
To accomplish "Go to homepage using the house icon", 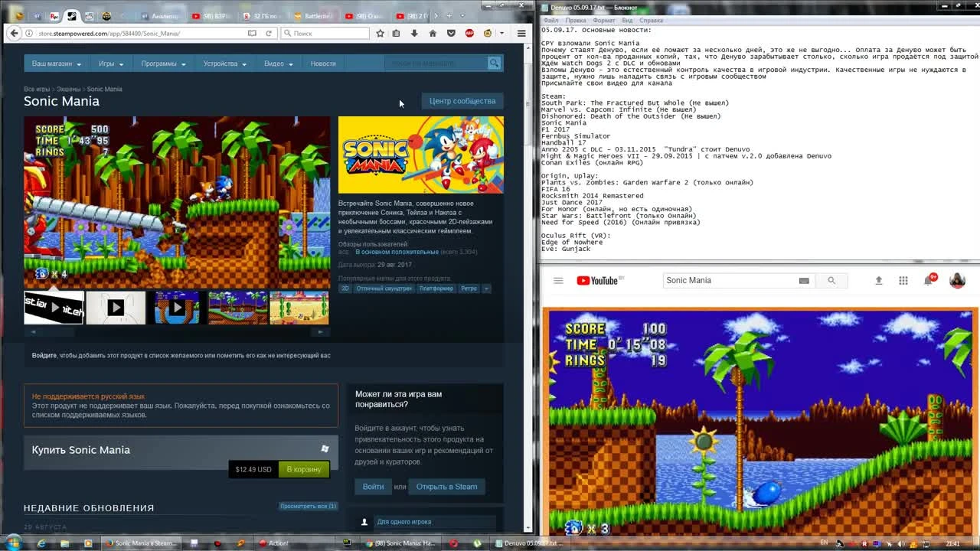I will (x=433, y=34).
